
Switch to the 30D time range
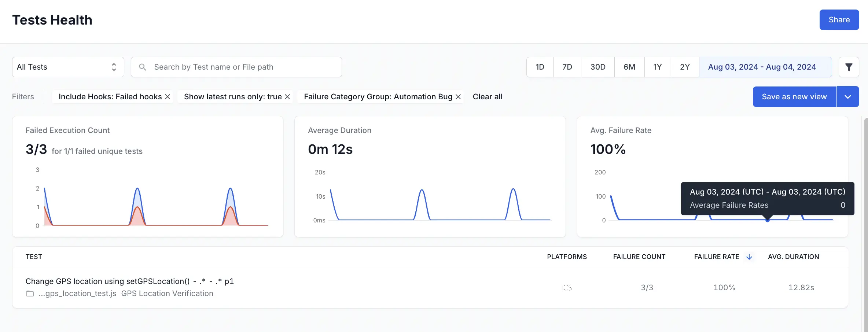tap(597, 67)
